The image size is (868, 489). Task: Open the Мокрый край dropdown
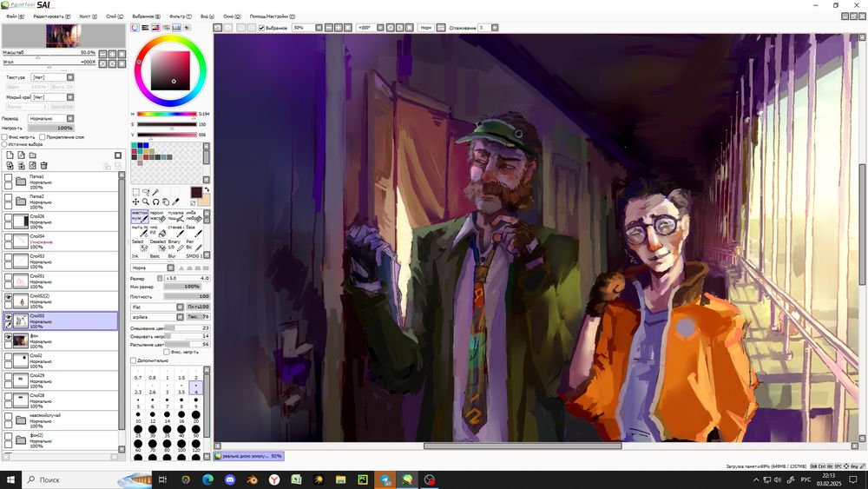53,97
